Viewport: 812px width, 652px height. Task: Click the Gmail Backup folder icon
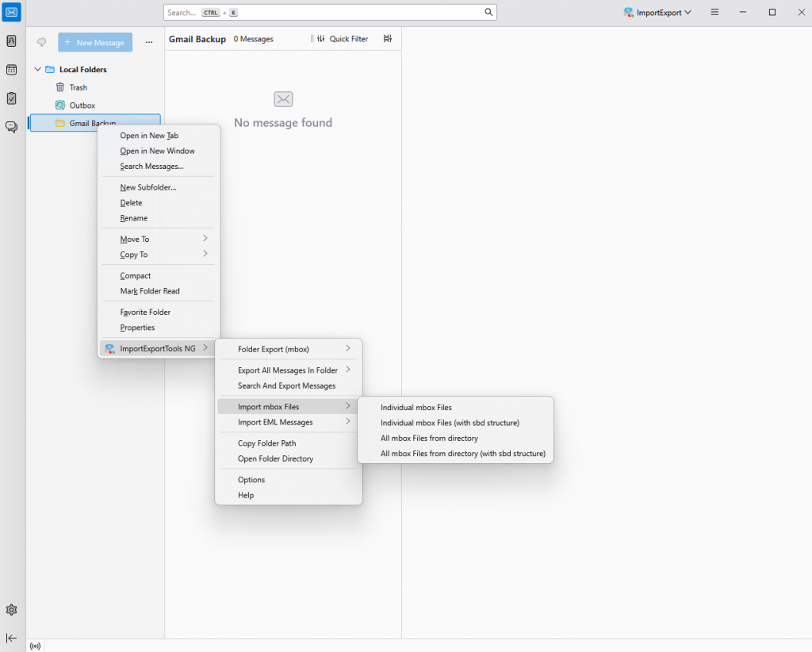click(60, 123)
